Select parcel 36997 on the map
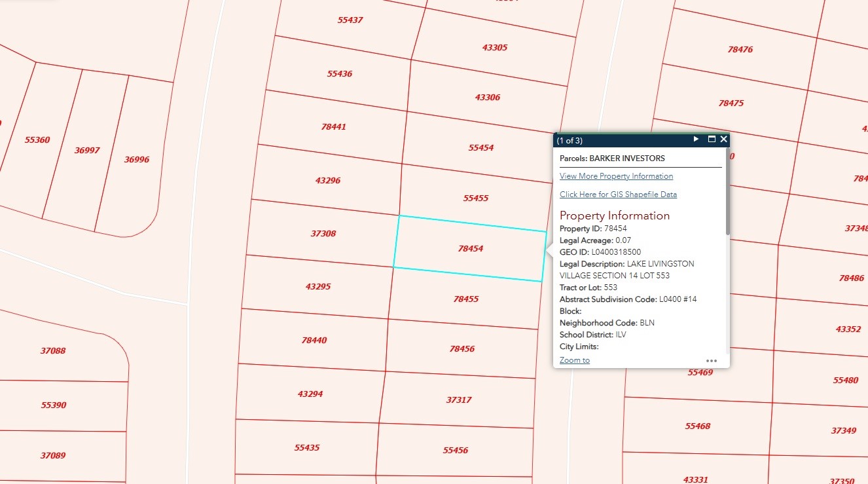Screen dimensions: 868x484 [87, 150]
